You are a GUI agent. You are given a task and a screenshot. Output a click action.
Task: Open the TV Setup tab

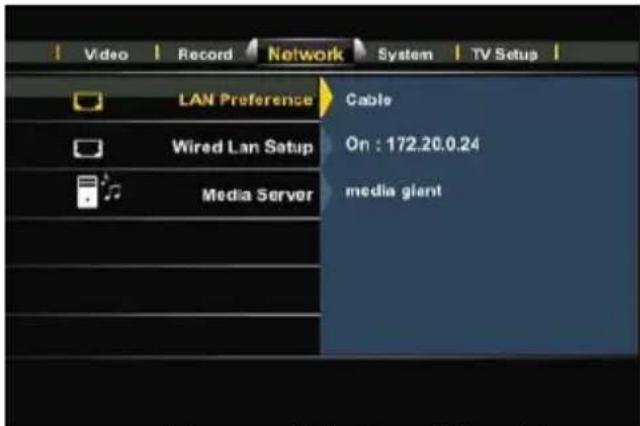(x=504, y=54)
